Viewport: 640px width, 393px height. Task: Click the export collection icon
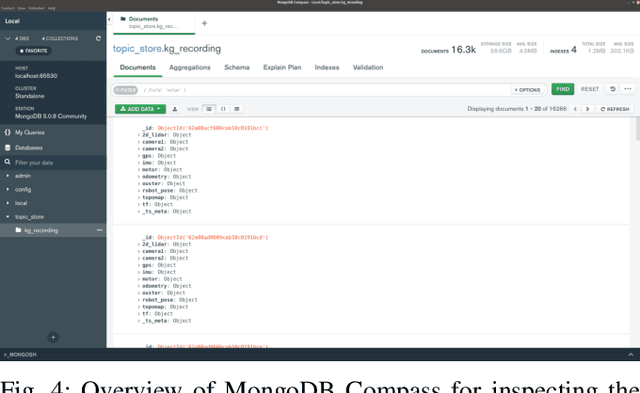pos(175,109)
